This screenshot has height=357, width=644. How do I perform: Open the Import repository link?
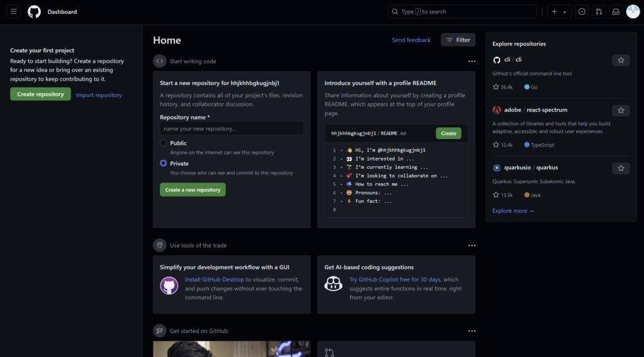[x=99, y=94]
